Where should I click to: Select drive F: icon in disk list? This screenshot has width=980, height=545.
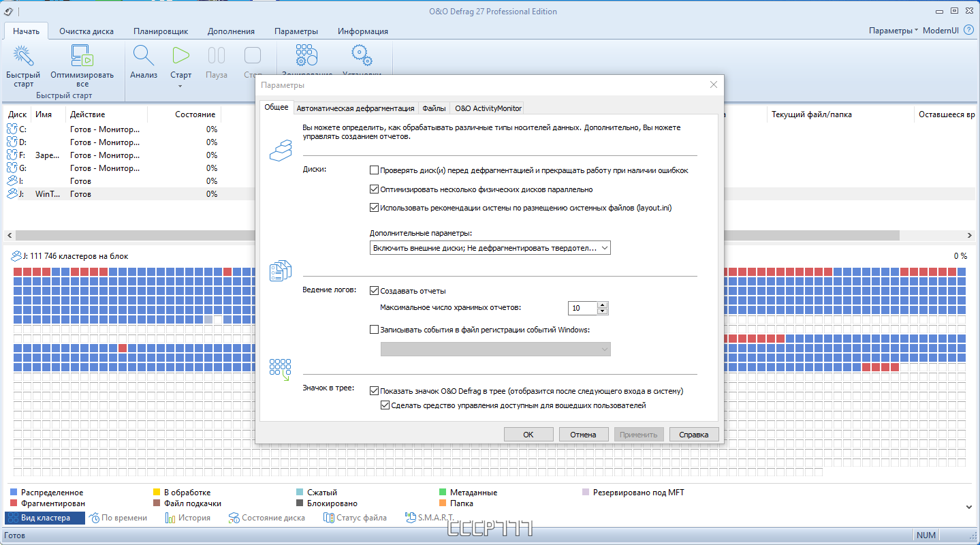click(x=12, y=155)
